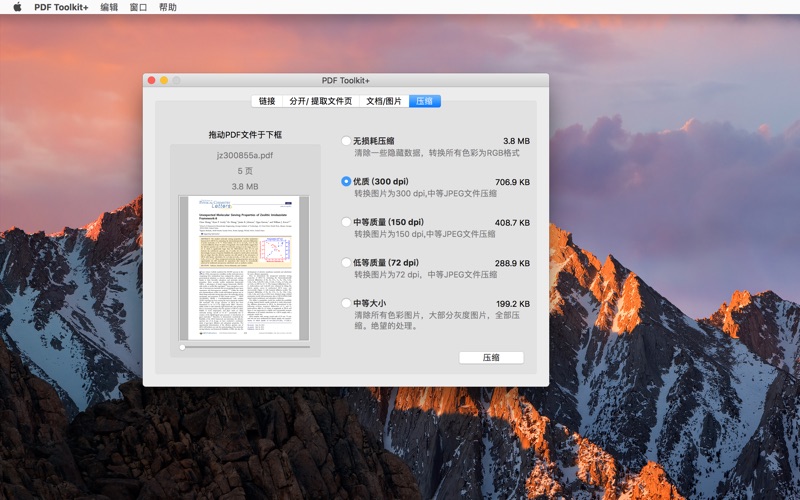The image size is (800, 500).
Task: Click the 3.8 MB size beside 无损耗压缩
Action: pos(516,141)
